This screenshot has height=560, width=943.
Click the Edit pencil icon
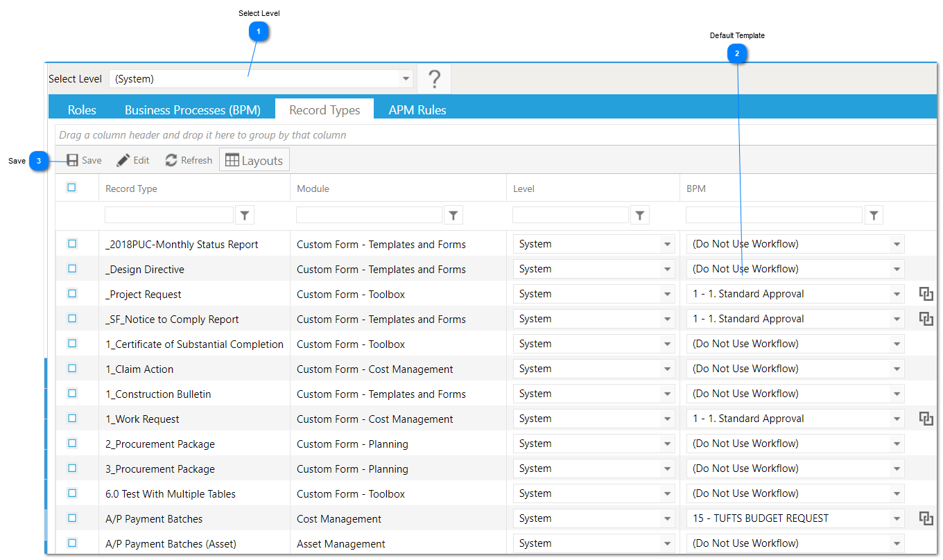click(123, 160)
